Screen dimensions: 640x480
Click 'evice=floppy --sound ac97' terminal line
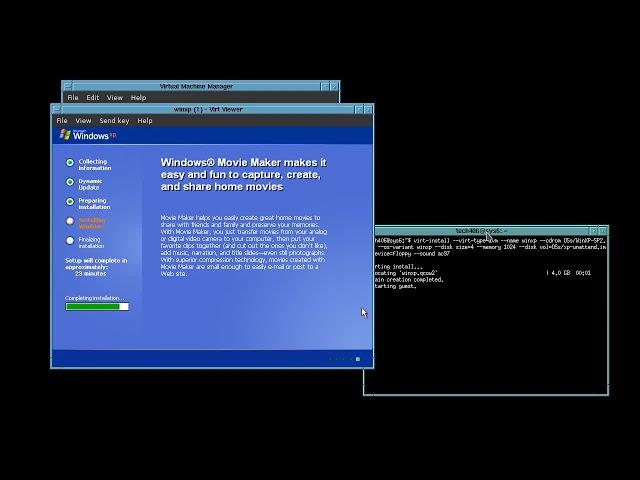click(x=412, y=253)
